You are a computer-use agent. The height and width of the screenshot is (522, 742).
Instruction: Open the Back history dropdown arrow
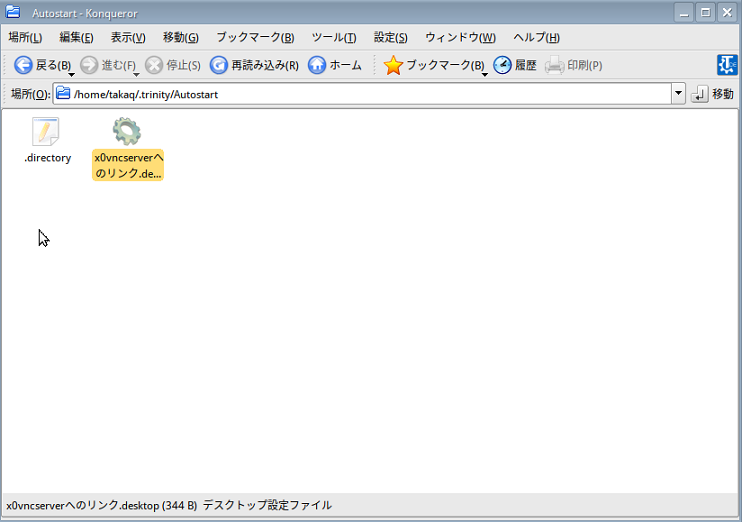click(71, 75)
